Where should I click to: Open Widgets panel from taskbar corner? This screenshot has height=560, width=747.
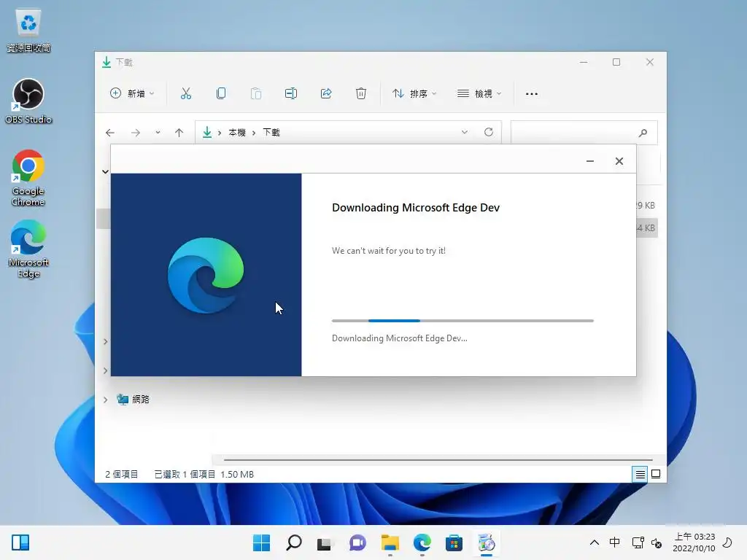[x=20, y=542]
